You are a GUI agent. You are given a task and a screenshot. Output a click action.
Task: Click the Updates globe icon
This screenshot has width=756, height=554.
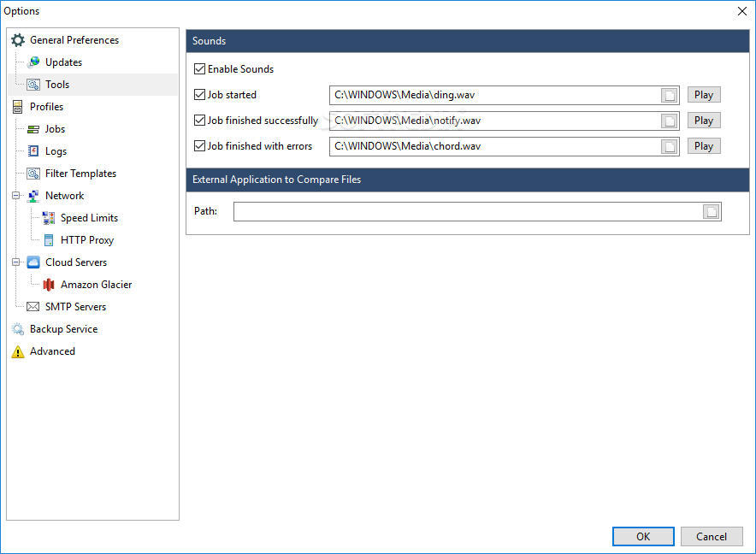pos(33,62)
